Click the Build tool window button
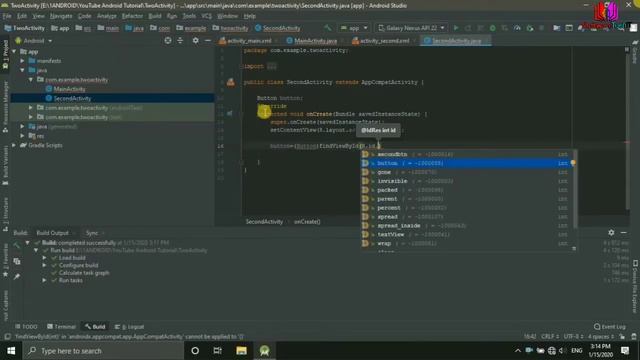The width and height of the screenshot is (640, 360). [x=95, y=327]
